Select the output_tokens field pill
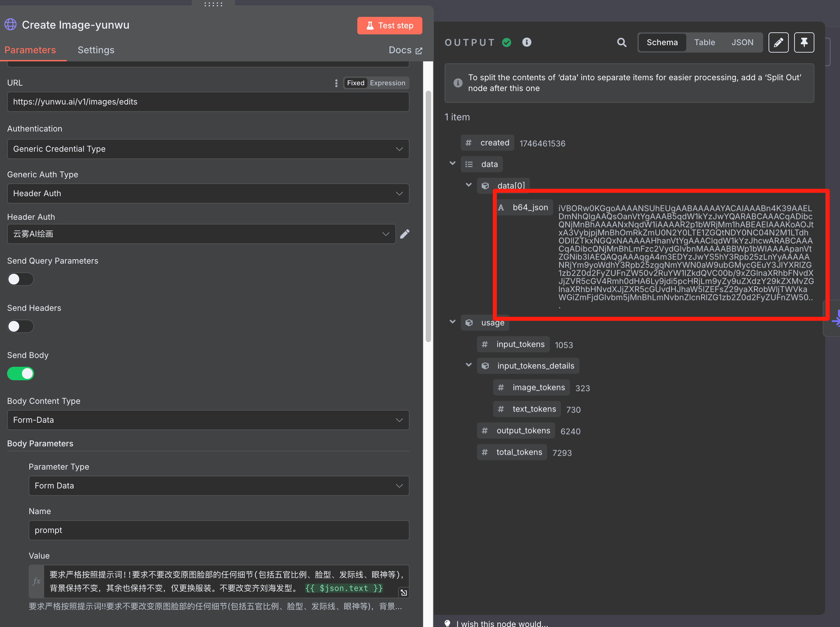The height and width of the screenshot is (627, 840). [x=516, y=431]
